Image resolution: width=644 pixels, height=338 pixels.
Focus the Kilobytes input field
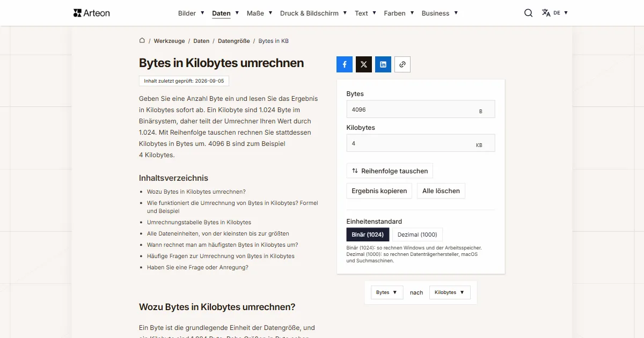[421, 143]
